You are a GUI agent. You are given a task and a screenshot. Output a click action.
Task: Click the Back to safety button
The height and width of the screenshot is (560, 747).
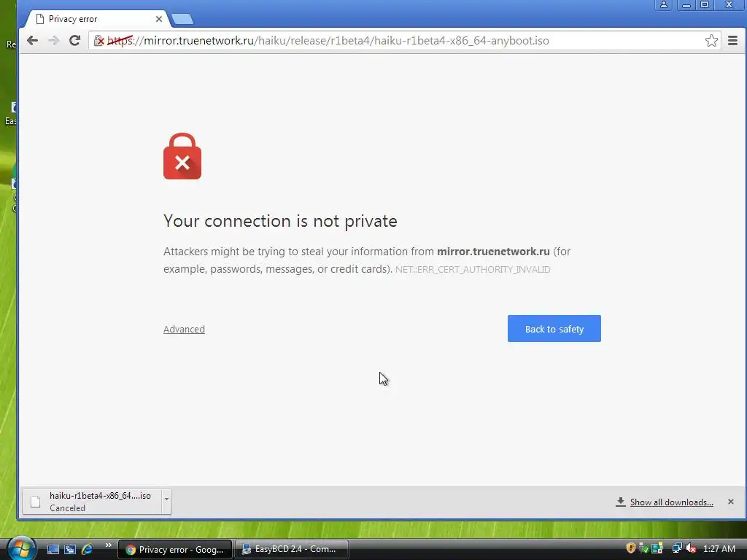554,329
